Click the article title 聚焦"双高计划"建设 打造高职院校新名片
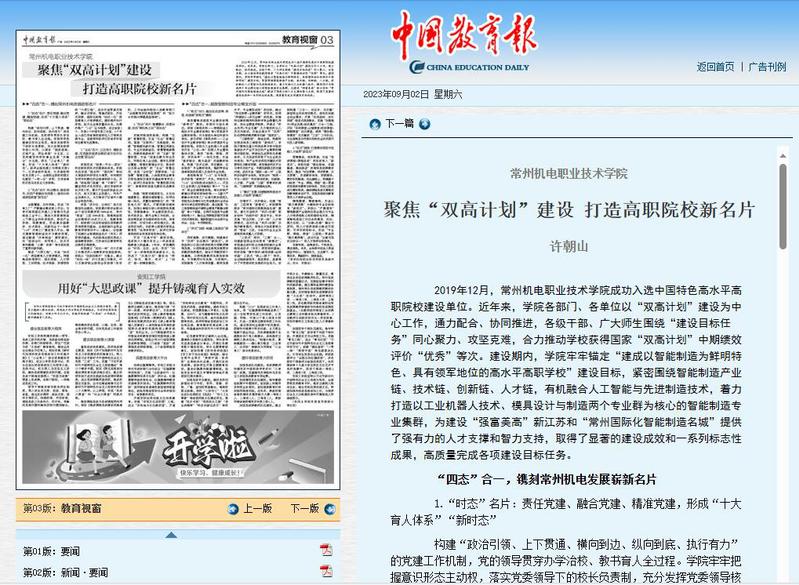Screen dimensions: 799x585 pyautogui.click(x=569, y=210)
